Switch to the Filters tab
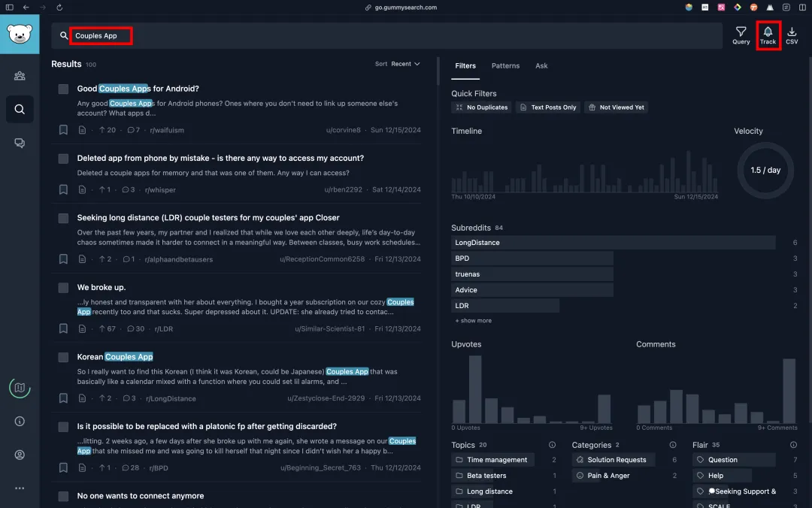This screenshot has width=812, height=508. 465,66
